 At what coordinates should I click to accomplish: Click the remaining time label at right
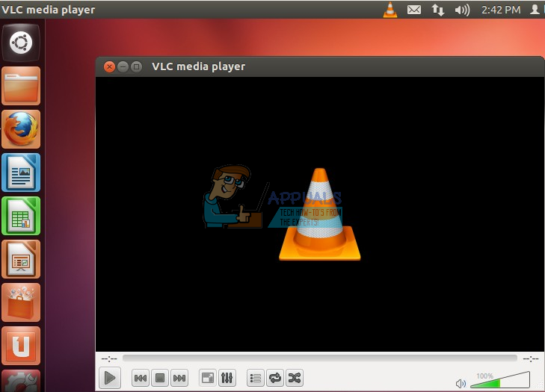click(530, 359)
